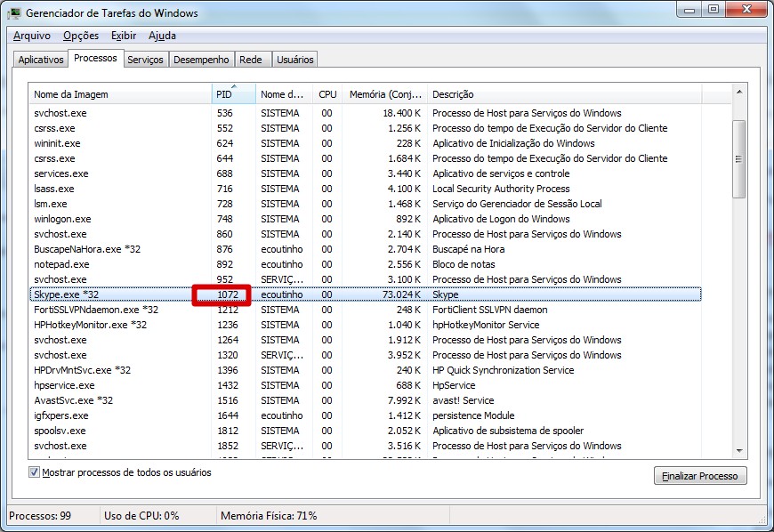
Task: Click the Local Security Authority Process description
Action: pyautogui.click(x=501, y=189)
